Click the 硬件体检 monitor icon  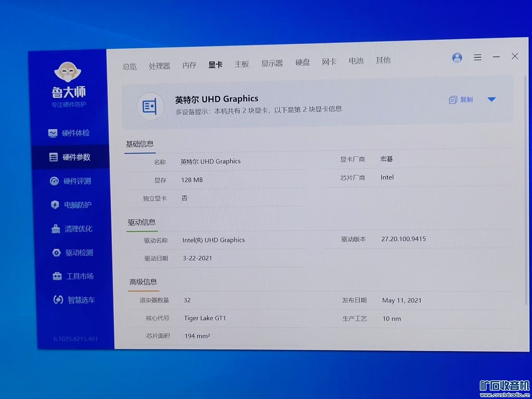coord(53,133)
